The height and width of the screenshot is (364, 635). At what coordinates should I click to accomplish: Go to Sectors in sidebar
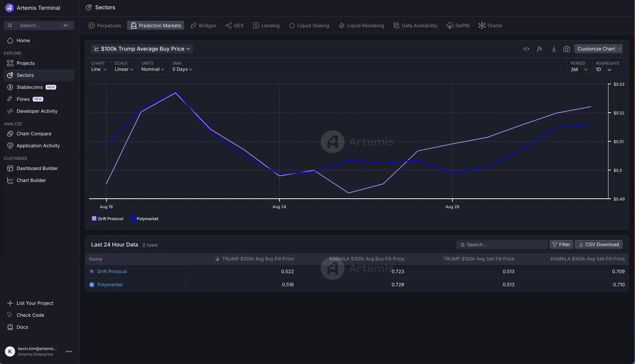39,75
